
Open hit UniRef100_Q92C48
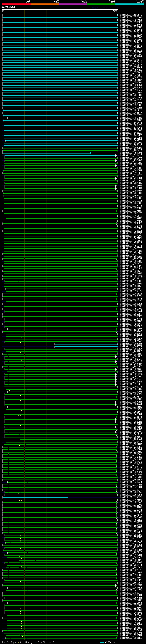(x=131, y=379)
